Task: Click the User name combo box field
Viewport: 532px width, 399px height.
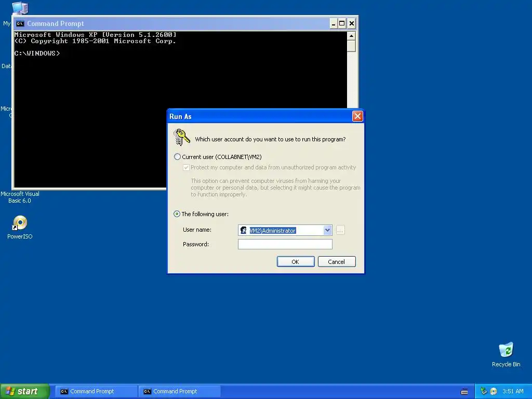Action: (x=285, y=230)
